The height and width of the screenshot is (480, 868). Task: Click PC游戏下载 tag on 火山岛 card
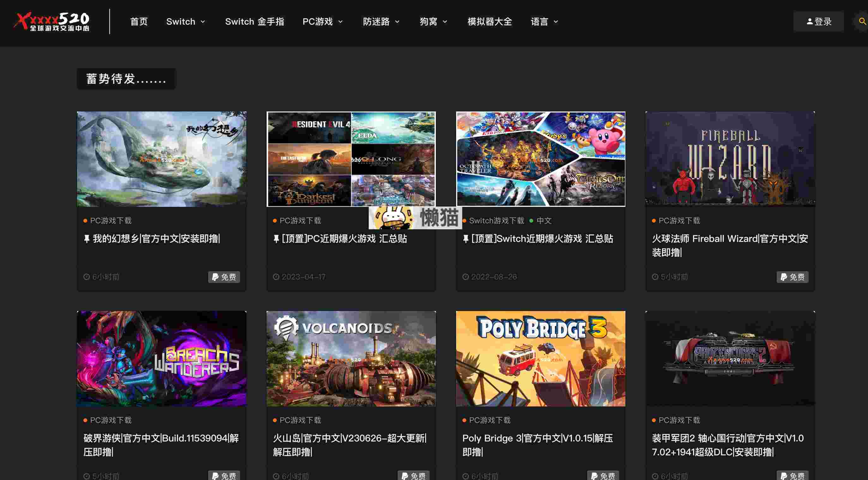[300, 420]
